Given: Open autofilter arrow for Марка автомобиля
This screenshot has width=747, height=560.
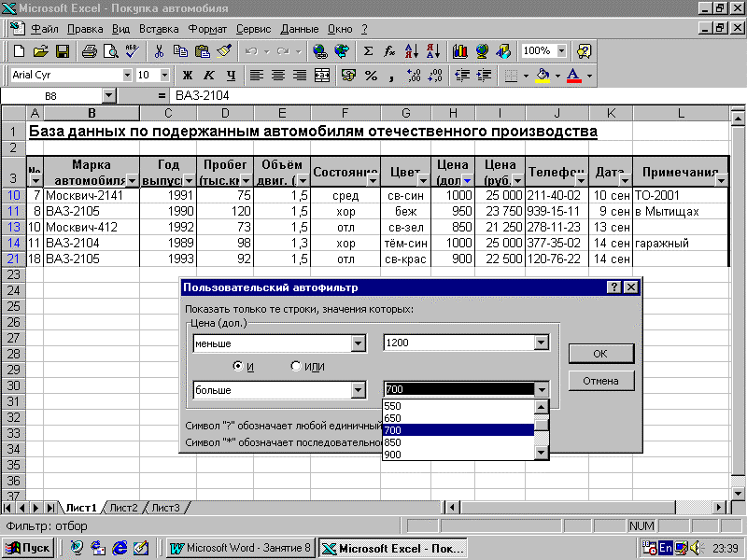Looking at the screenshot, I should click(x=132, y=181).
